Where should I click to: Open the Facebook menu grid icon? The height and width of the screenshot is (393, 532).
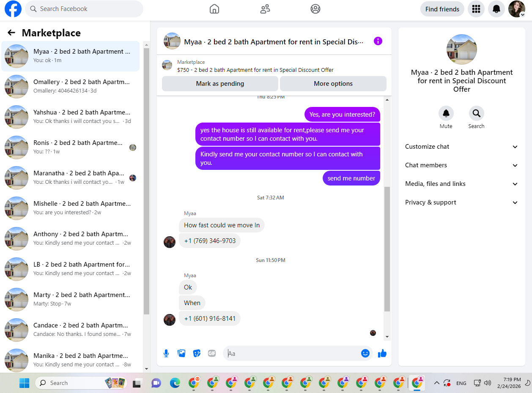476,9
